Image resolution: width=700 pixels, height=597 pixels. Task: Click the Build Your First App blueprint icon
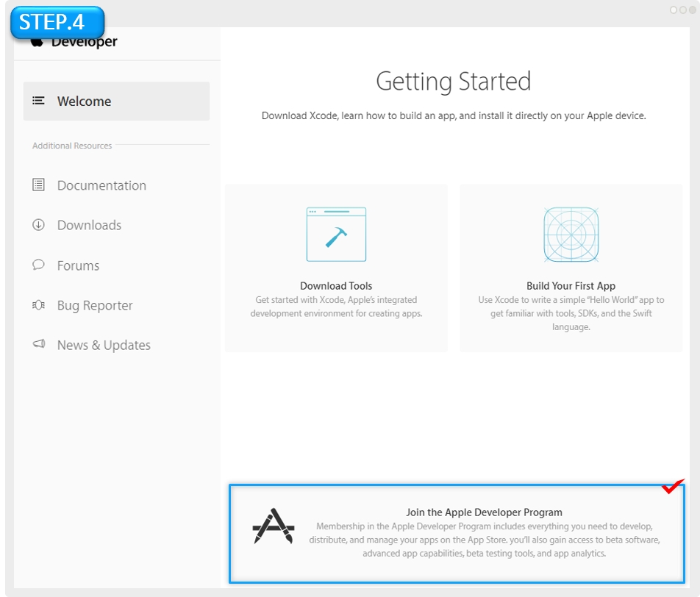click(571, 235)
